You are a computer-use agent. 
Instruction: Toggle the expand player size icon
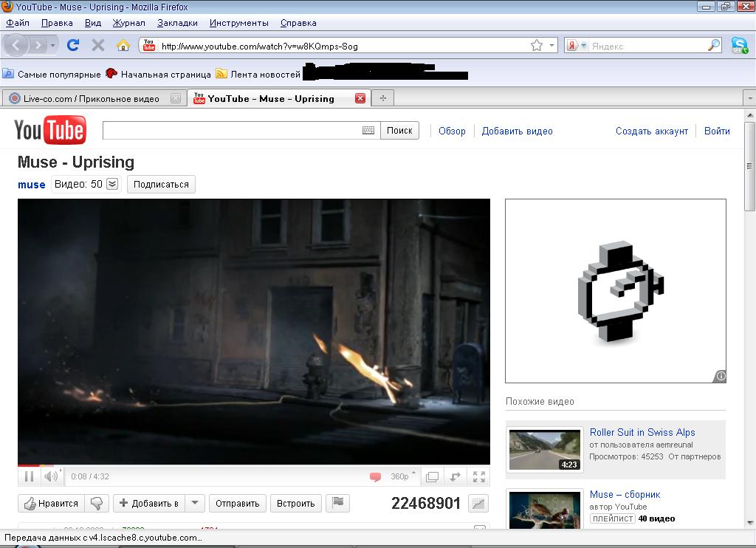tap(456, 477)
